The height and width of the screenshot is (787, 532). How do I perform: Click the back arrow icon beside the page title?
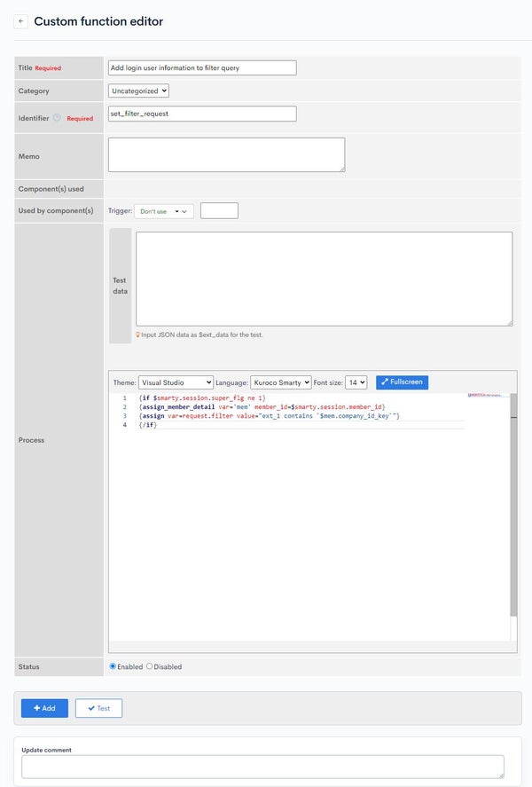20,21
